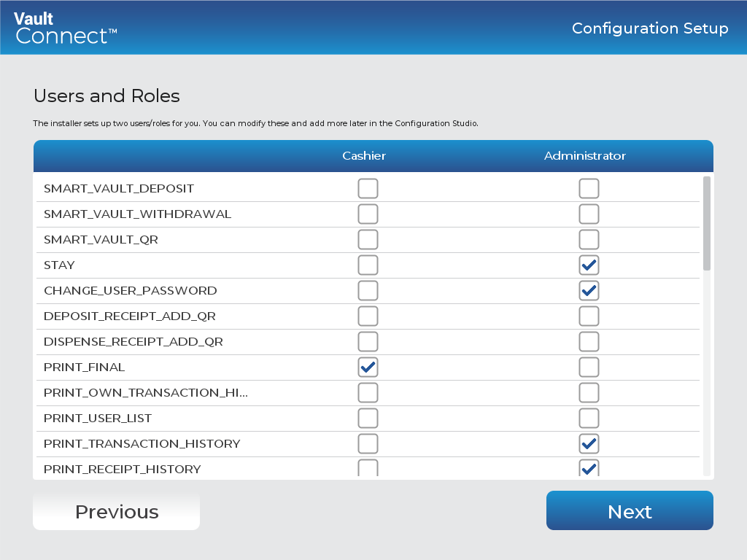Enable PRINT_FINAL for Administrator

tap(589, 367)
